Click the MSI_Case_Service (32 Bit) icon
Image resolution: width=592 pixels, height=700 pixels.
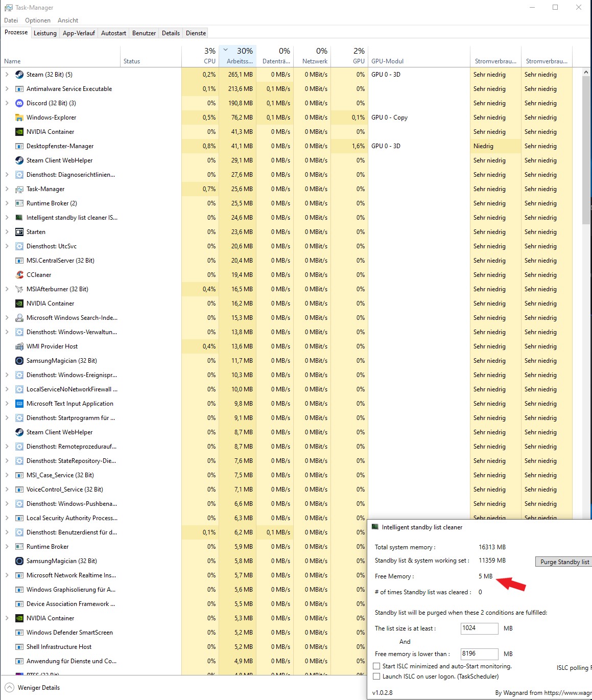pos(19,475)
